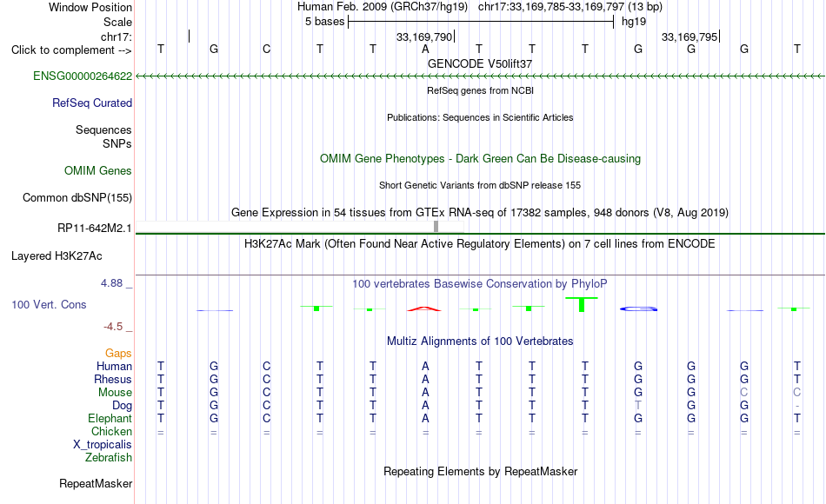Click the SNPs label under Sequences
This screenshot has width=826, height=504.
(x=117, y=143)
